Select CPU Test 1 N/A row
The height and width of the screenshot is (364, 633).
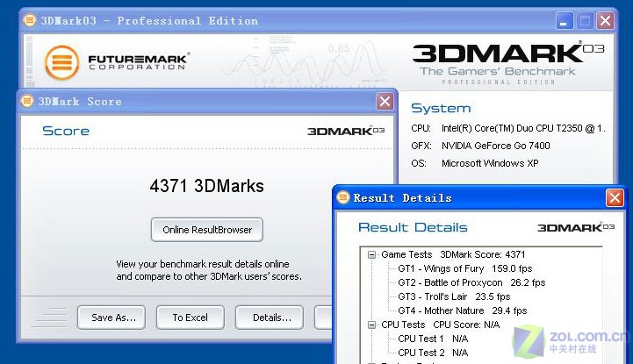[x=433, y=339]
